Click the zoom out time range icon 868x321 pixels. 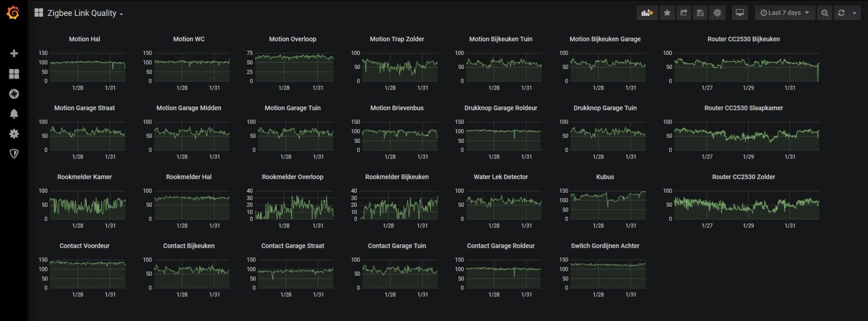[x=825, y=13]
